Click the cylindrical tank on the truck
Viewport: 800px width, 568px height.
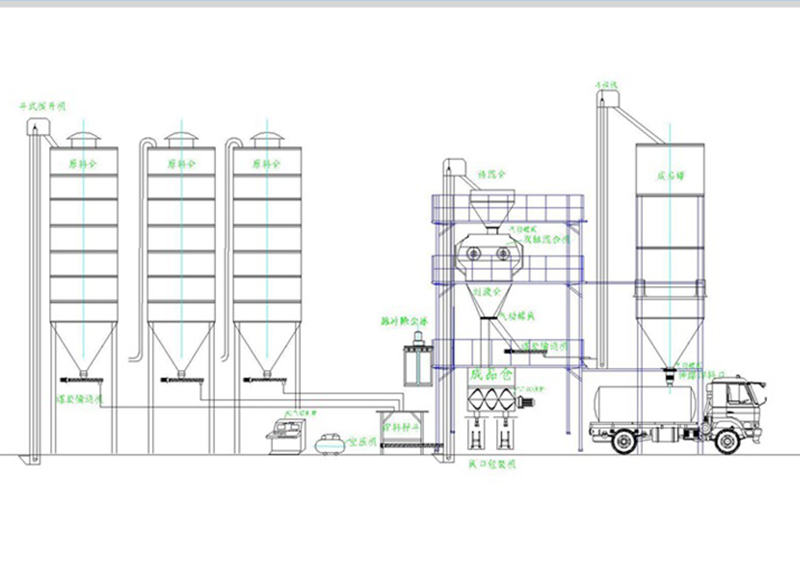pos(635,405)
